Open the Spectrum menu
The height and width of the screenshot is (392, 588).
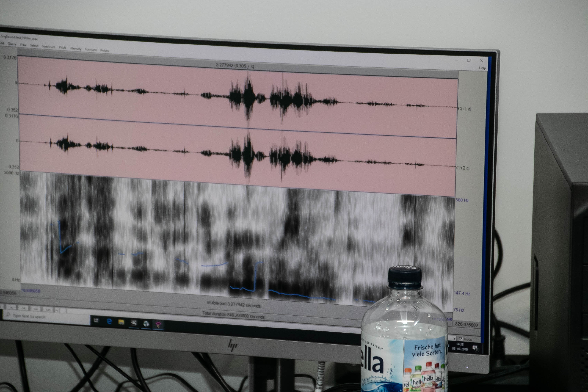[48, 46]
